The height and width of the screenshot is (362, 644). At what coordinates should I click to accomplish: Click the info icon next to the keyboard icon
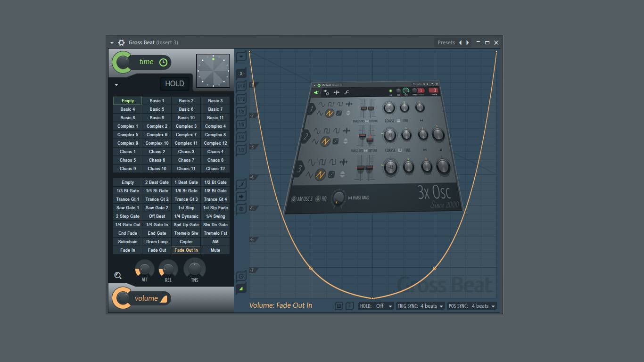point(349,306)
